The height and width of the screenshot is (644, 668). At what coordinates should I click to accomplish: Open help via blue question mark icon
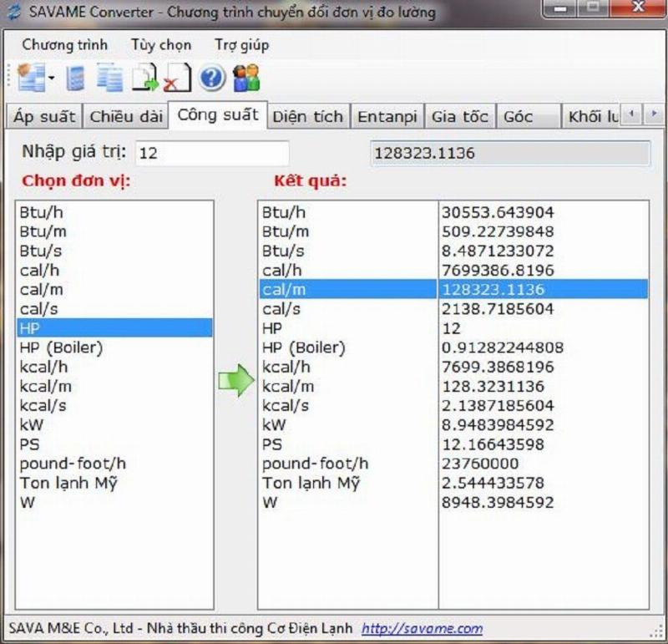(x=212, y=78)
